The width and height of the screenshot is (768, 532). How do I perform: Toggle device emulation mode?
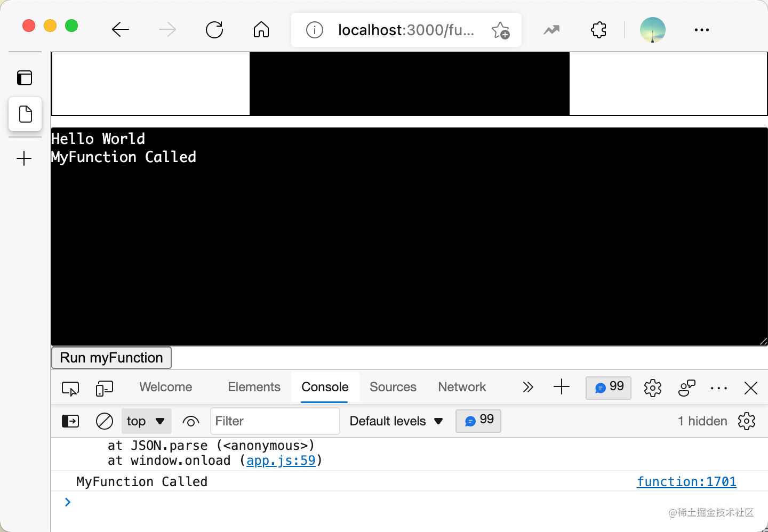(x=105, y=388)
